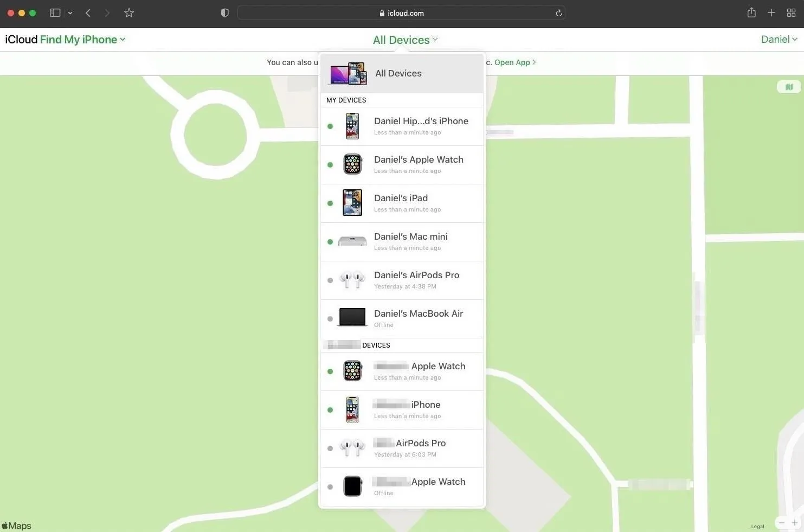Go back with the back arrow
The height and width of the screenshot is (532, 804).
88,12
